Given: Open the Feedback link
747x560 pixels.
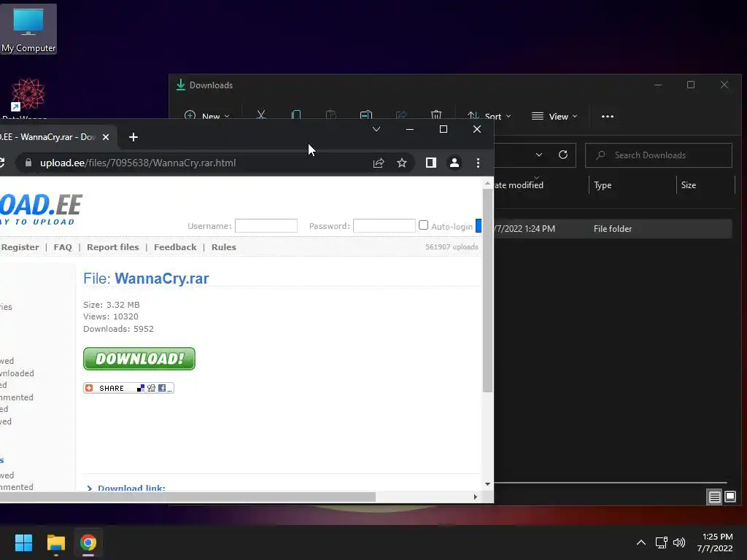Looking at the screenshot, I should tap(175, 247).
